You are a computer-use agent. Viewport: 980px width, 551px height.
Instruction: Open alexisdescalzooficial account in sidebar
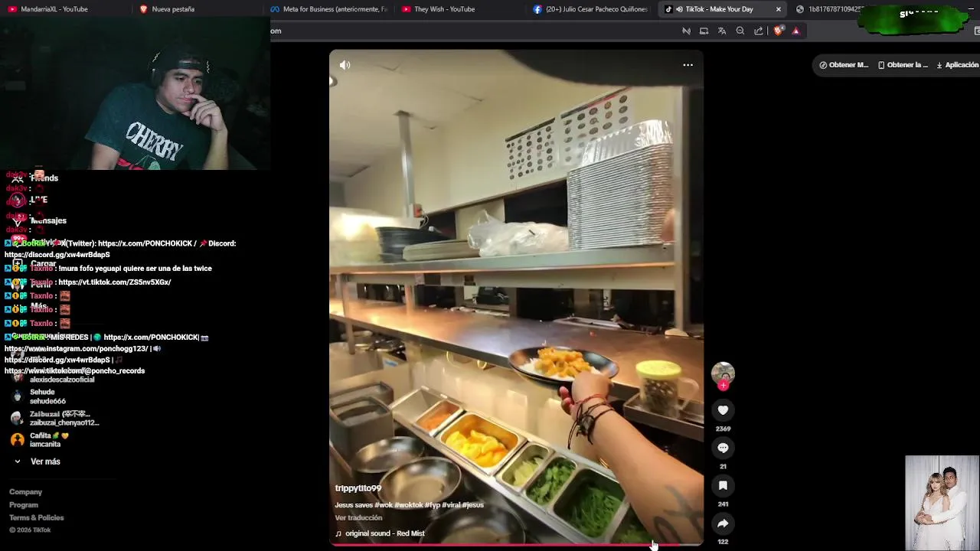click(62, 380)
